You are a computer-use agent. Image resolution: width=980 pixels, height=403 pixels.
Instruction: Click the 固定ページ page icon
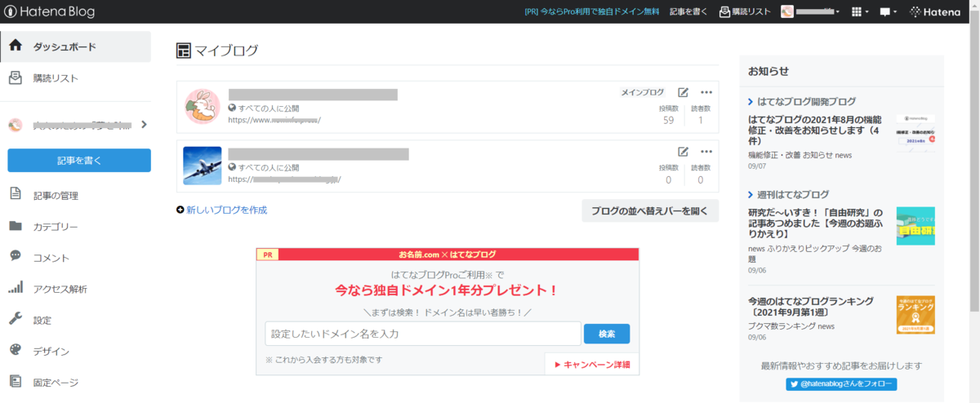[x=16, y=381]
